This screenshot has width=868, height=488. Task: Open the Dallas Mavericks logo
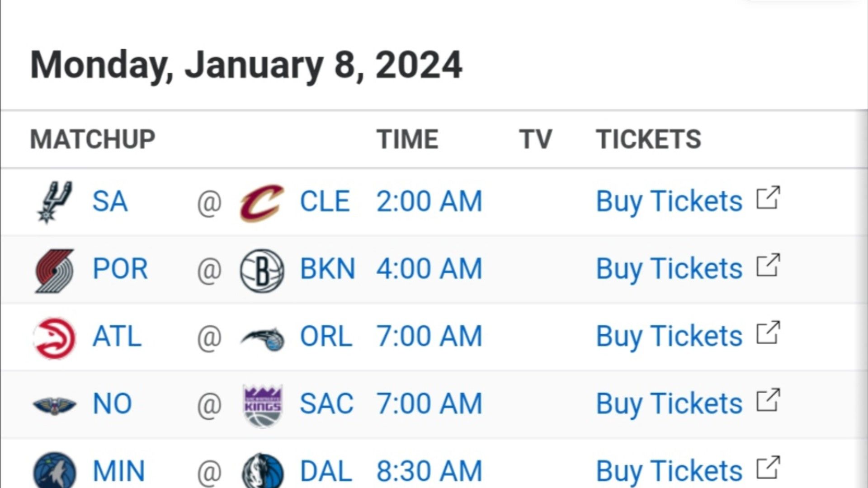click(x=263, y=470)
